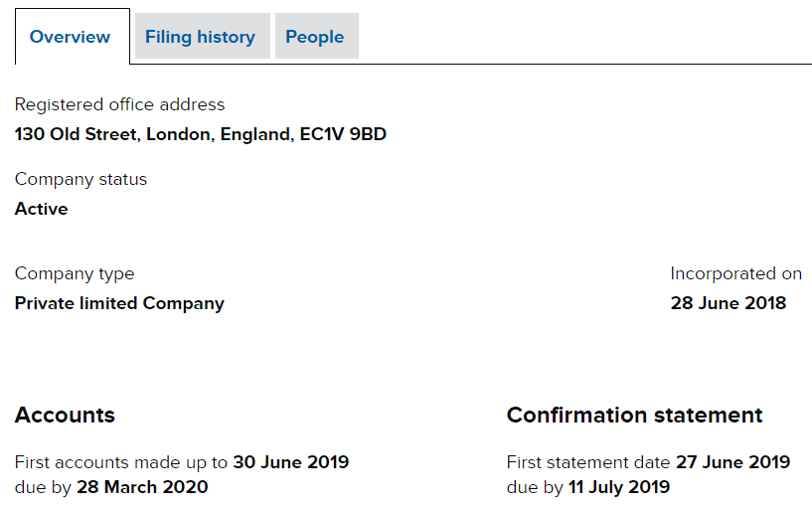Click the 11 July 2019 due date
The height and width of the screenshot is (510, 812).
click(x=619, y=487)
